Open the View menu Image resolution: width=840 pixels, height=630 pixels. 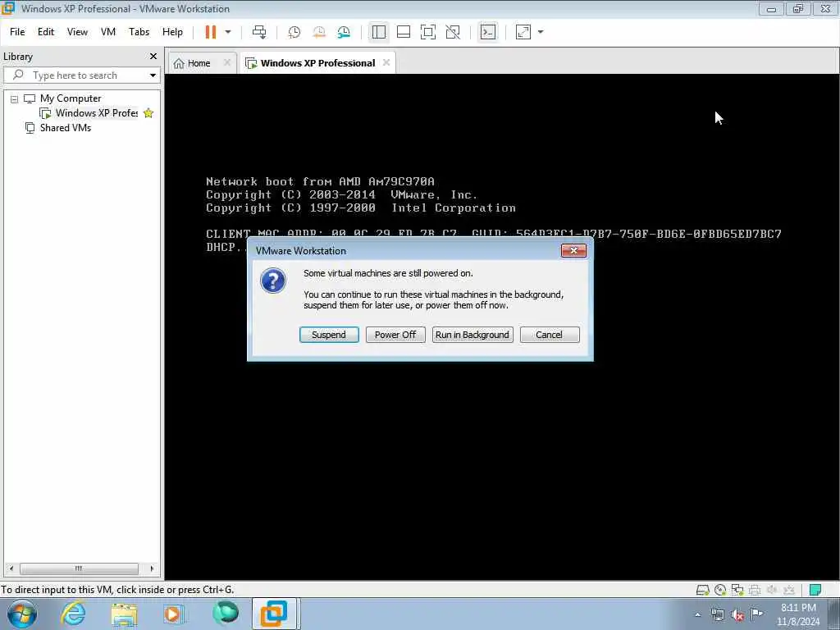point(77,32)
